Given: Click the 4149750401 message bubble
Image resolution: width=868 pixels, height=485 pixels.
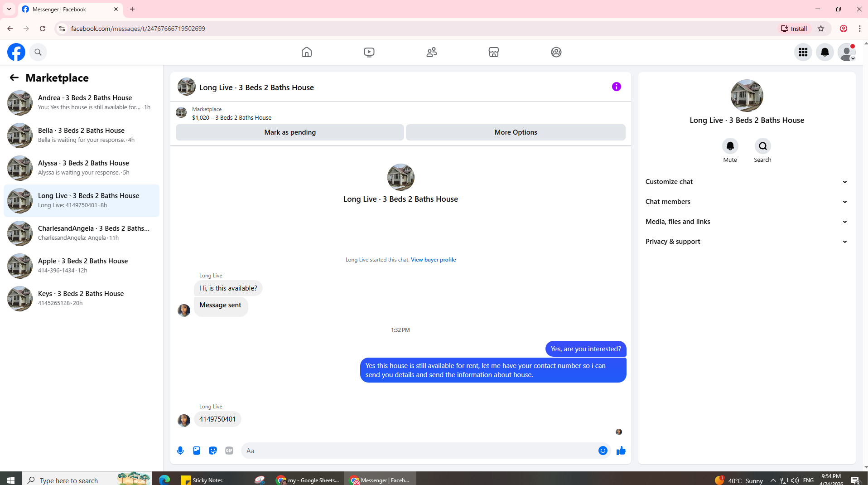Looking at the screenshot, I should click(x=217, y=419).
